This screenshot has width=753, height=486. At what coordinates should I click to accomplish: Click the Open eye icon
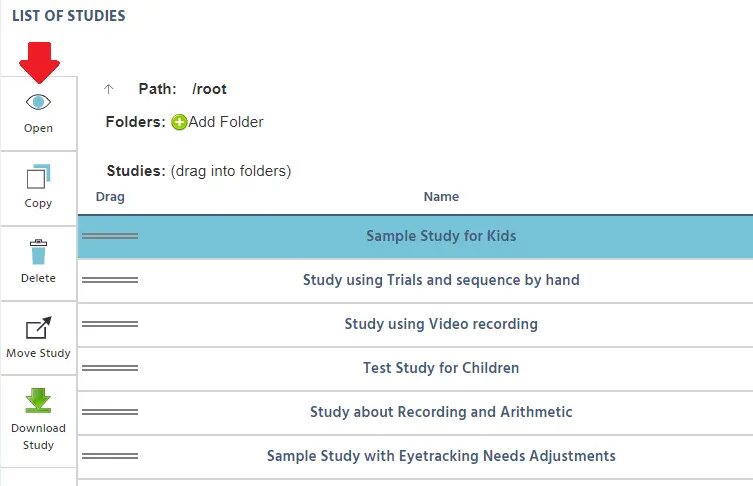(38, 102)
